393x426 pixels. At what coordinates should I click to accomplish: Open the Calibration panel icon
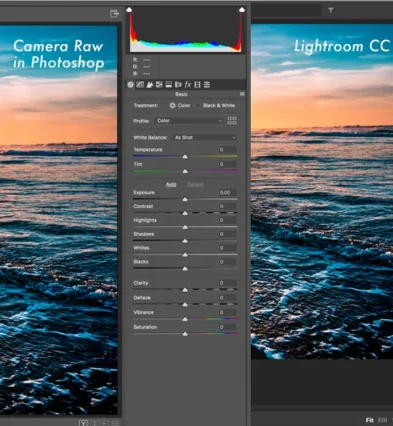197,85
